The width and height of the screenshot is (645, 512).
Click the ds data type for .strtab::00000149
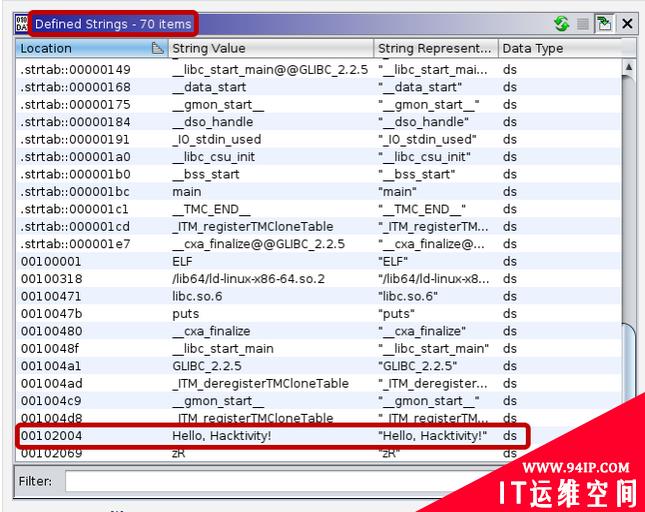coord(510,70)
